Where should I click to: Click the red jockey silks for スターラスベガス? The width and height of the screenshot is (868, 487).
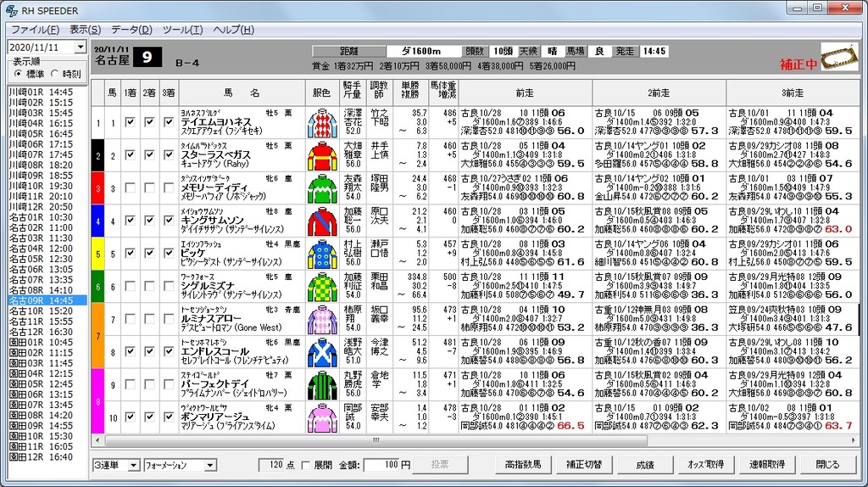[322, 155]
